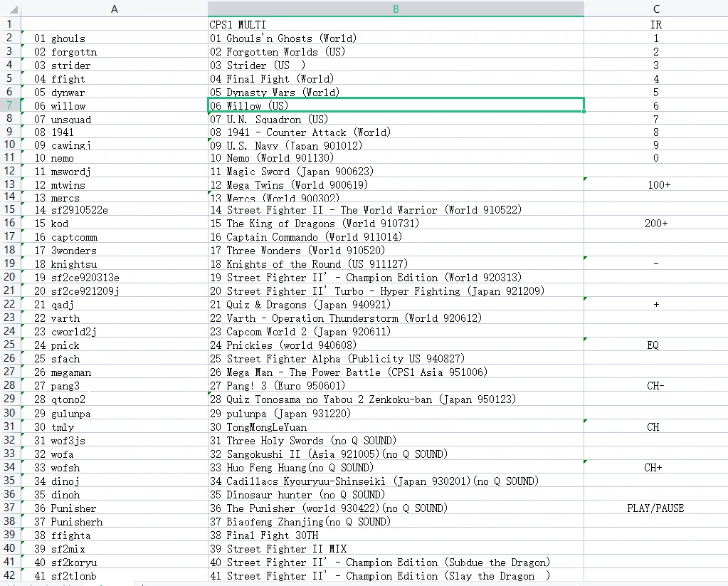Click cell '14 sf2910522e'

coord(114,209)
